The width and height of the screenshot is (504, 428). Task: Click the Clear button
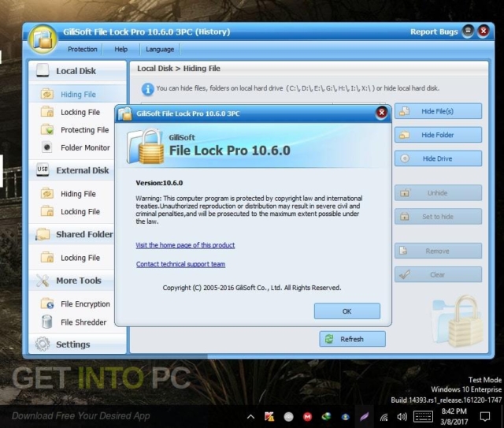(438, 274)
